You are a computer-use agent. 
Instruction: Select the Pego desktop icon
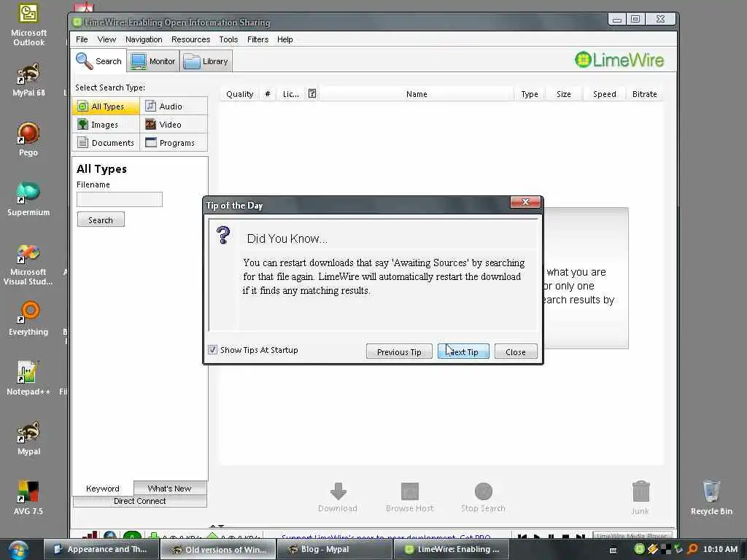pos(28,139)
